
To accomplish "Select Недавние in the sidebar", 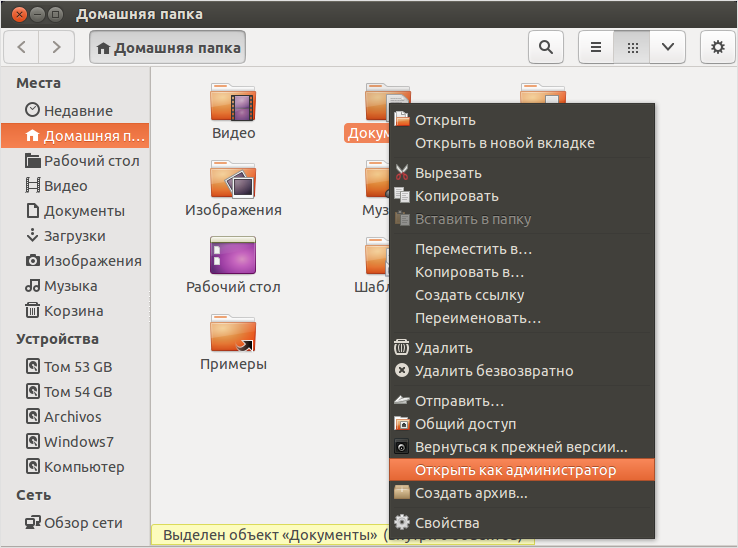I will click(75, 111).
